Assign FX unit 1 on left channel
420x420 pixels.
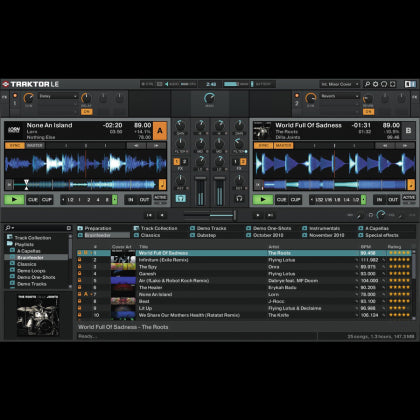point(177,162)
